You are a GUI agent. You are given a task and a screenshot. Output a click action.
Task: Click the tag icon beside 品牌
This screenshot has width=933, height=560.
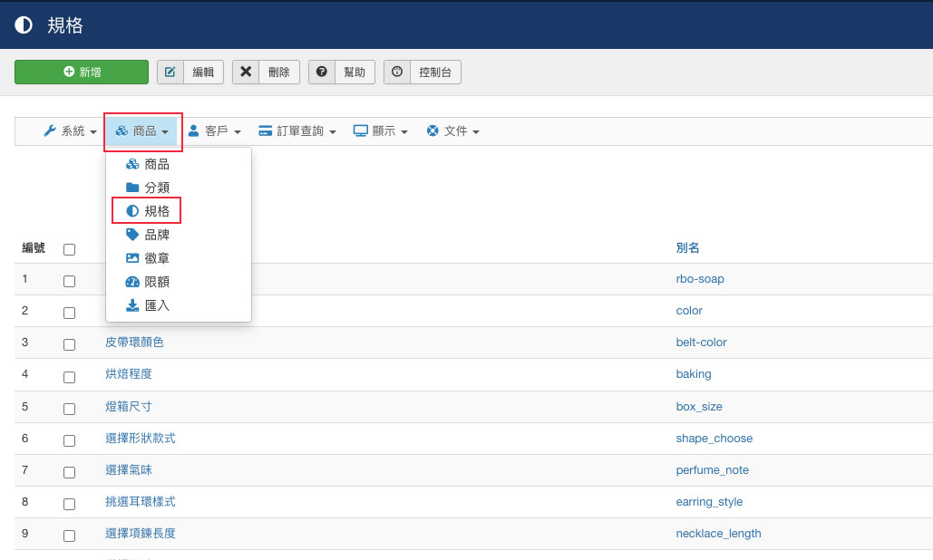[132, 234]
